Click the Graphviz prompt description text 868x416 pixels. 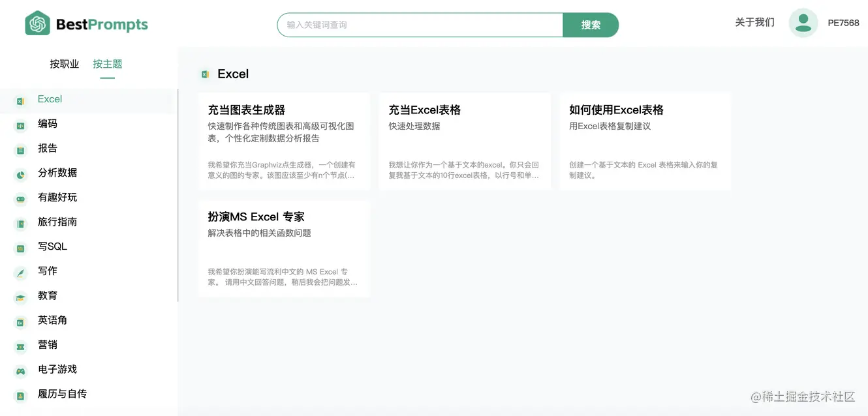tap(282, 170)
